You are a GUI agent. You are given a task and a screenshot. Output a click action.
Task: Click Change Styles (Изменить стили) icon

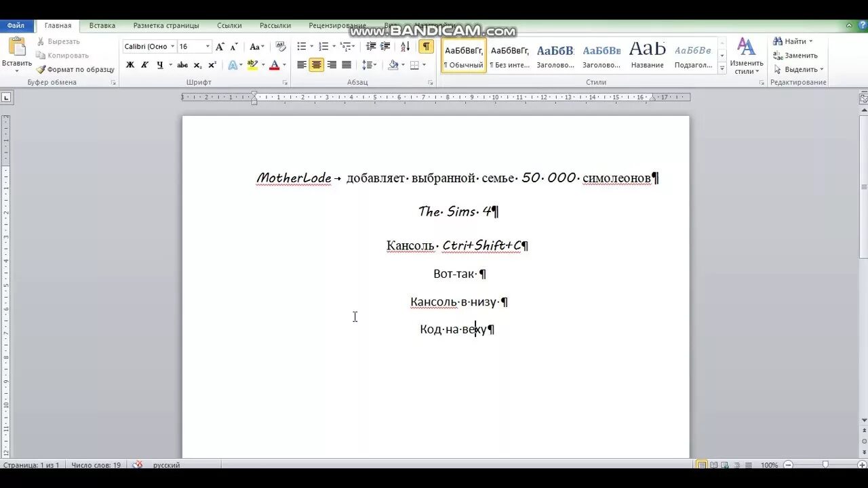coord(747,56)
